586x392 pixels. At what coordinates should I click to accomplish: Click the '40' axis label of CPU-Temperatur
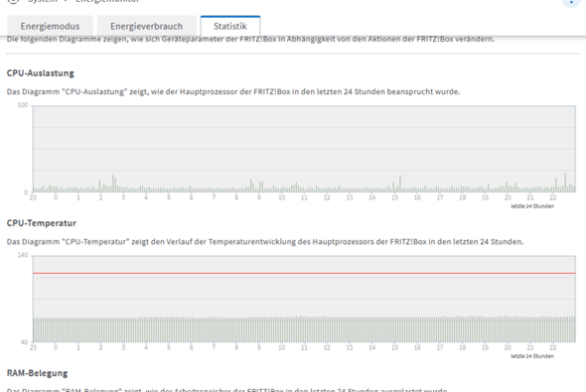24,342
